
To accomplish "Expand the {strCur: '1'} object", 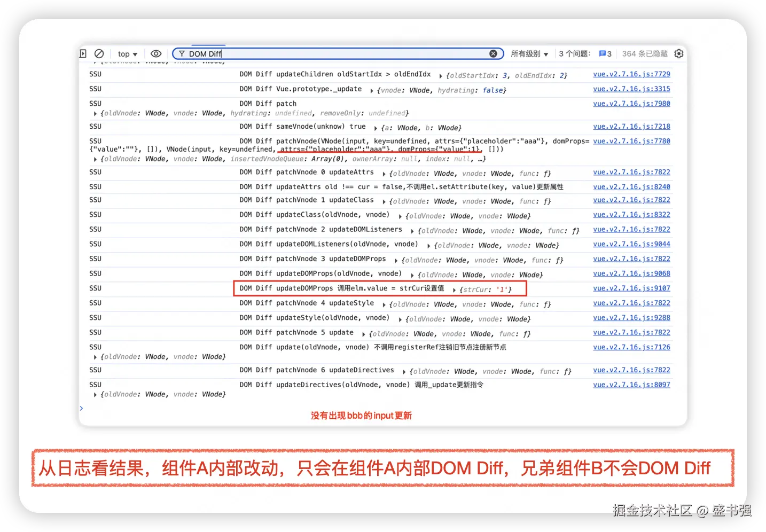I will [x=454, y=290].
